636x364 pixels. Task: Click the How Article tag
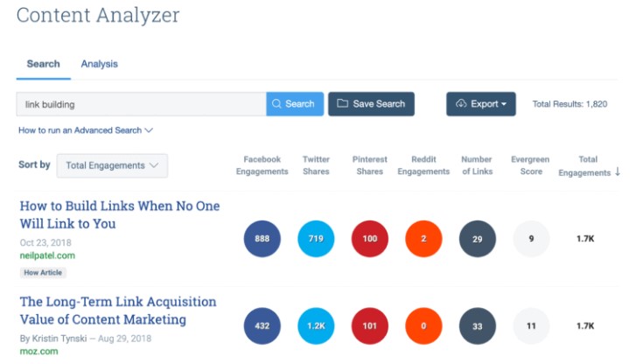coord(43,273)
